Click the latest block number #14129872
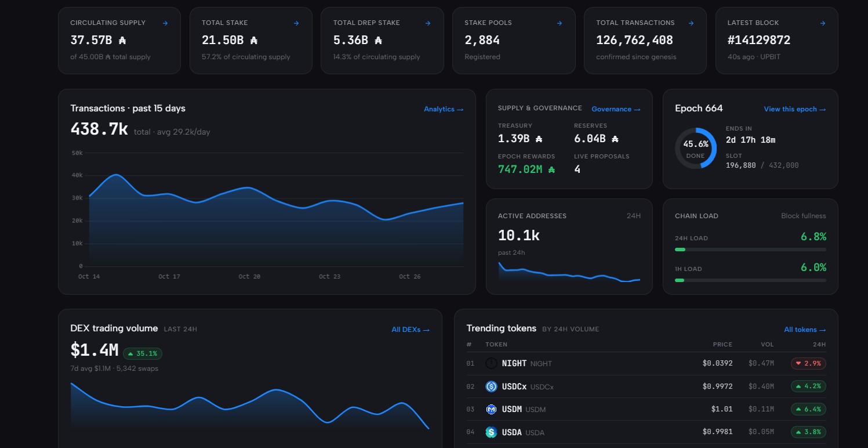Screen dimensions: 868x448 click(x=759, y=40)
